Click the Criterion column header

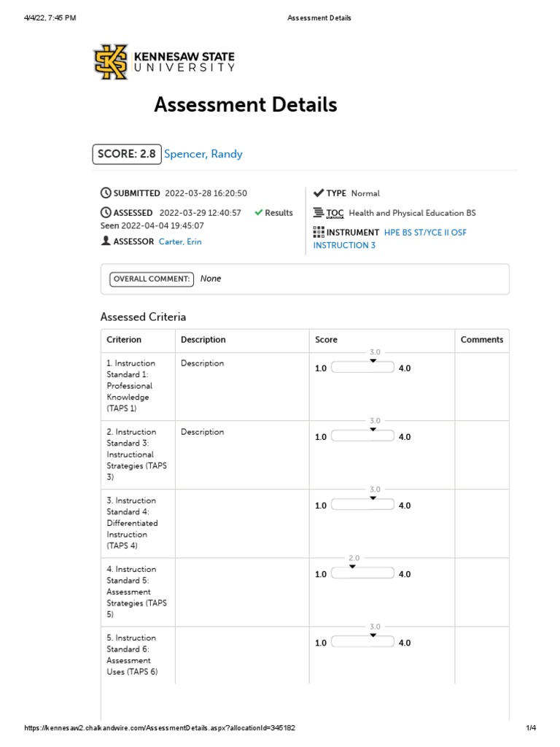tap(124, 340)
